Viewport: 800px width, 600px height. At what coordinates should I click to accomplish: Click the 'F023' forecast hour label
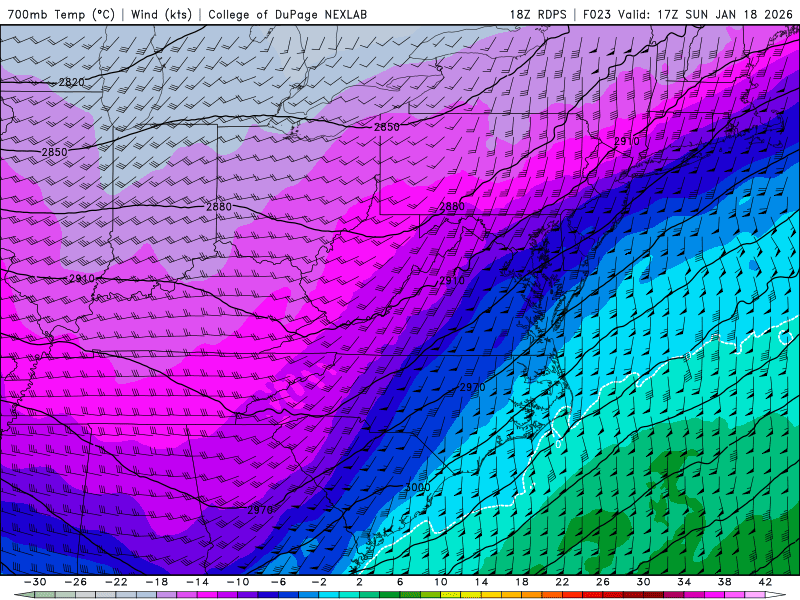pos(596,14)
